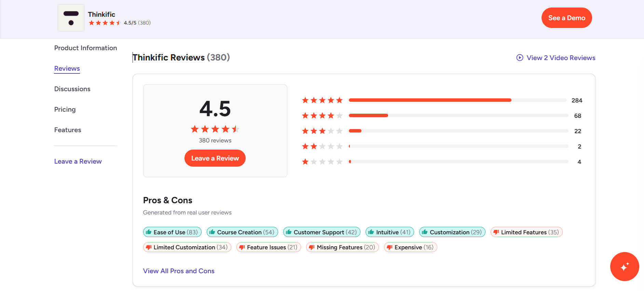
Task: Click the five-star progress bar
Action: point(457,100)
